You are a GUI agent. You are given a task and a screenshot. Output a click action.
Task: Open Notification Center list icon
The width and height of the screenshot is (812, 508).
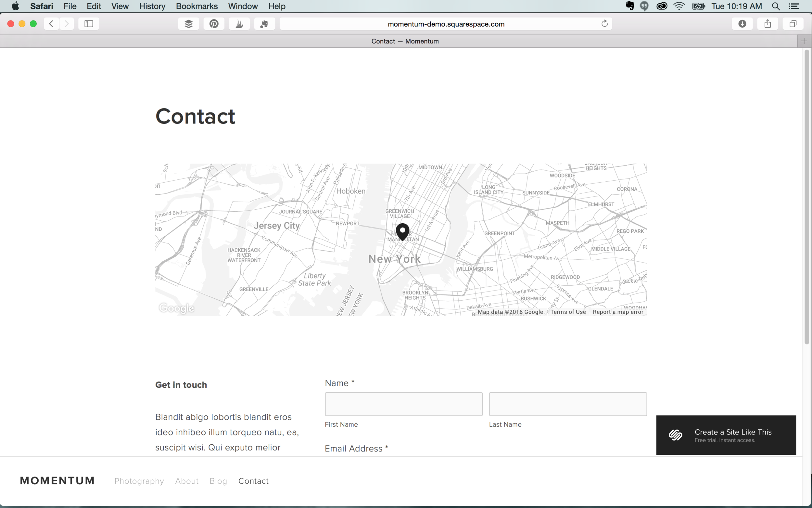pyautogui.click(x=793, y=6)
